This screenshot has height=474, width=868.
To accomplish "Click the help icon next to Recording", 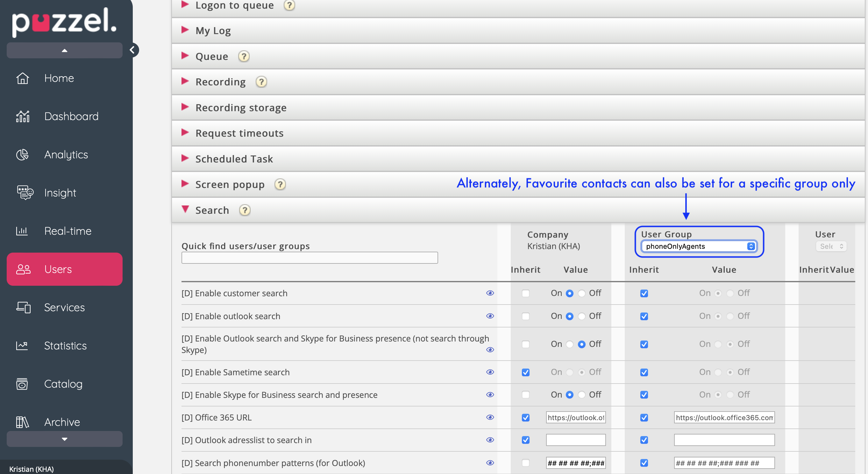I will click(261, 82).
